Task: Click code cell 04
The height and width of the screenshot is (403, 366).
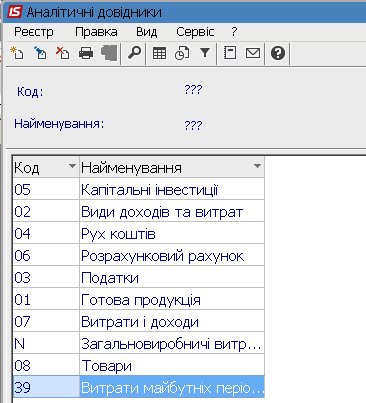Action: [x=46, y=234]
